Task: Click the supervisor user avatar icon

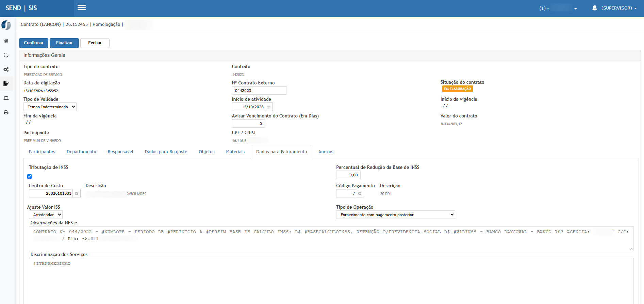Action: click(x=595, y=8)
